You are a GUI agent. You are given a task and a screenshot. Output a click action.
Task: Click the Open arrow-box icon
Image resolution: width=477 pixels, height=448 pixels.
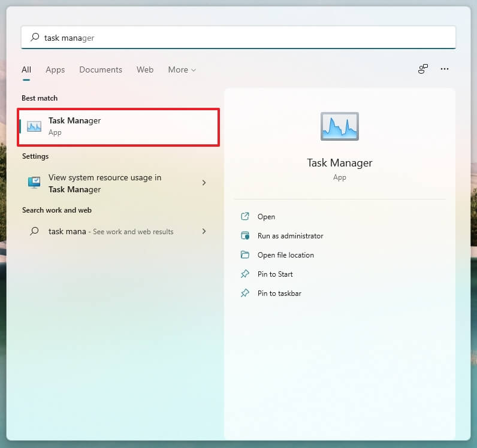tap(245, 216)
